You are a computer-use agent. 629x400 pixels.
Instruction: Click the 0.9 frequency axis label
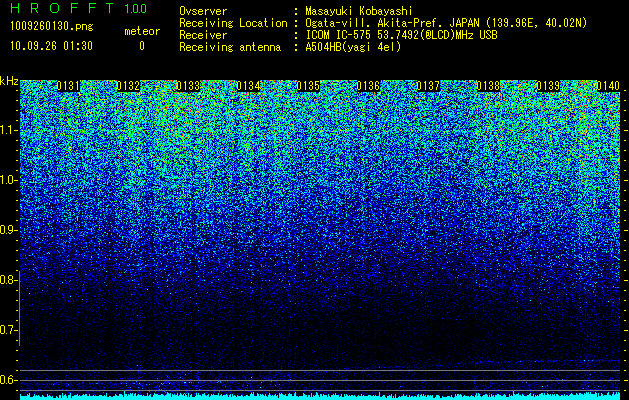pos(8,230)
